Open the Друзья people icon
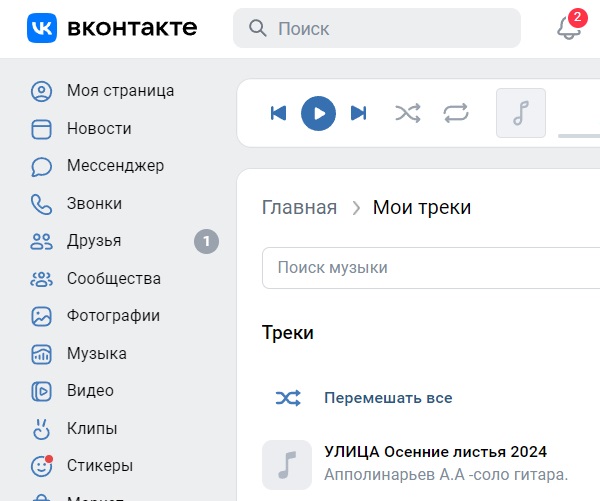This screenshot has height=501, width=600. tap(41, 242)
